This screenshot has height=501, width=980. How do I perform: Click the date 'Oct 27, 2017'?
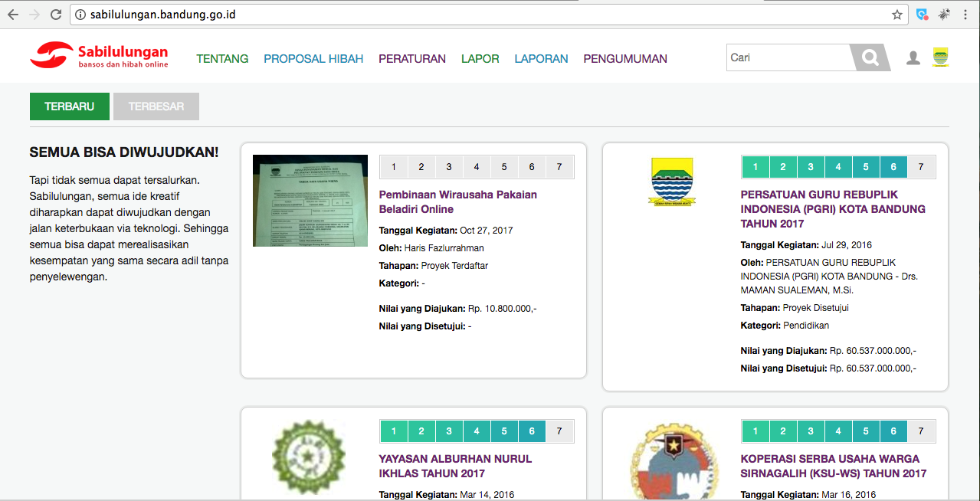pos(487,230)
